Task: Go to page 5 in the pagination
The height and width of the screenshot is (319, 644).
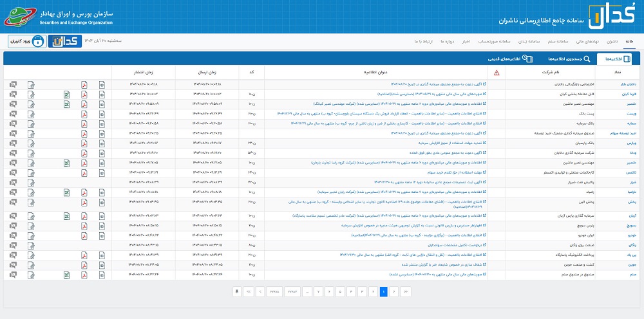Action: [339, 291]
